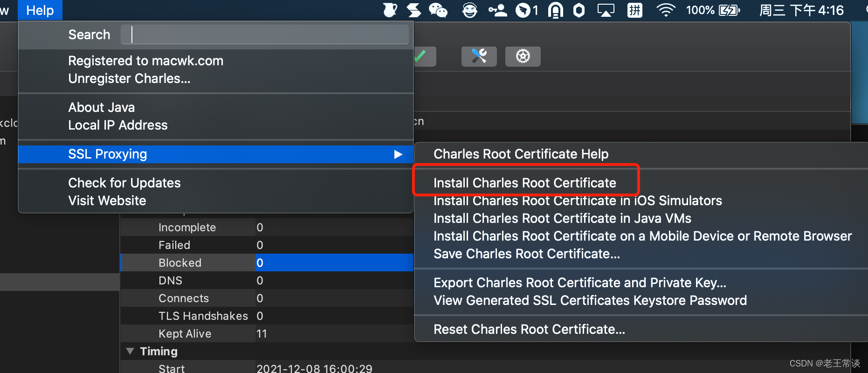Choose Check for Updates

point(124,183)
